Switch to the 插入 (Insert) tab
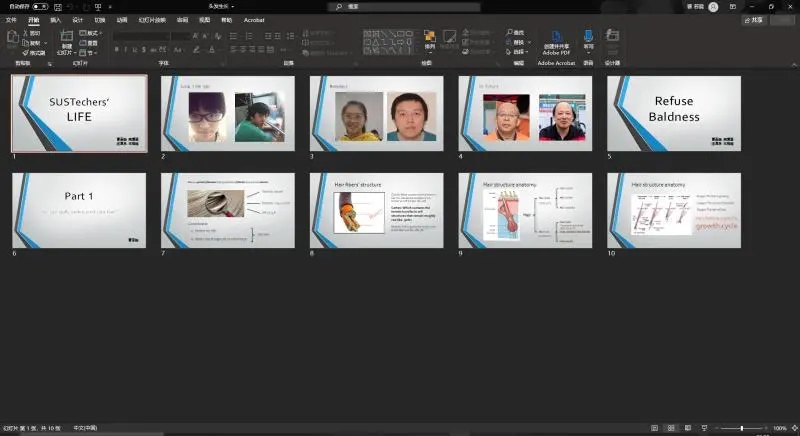Image resolution: width=800 pixels, height=436 pixels. pos(56,20)
